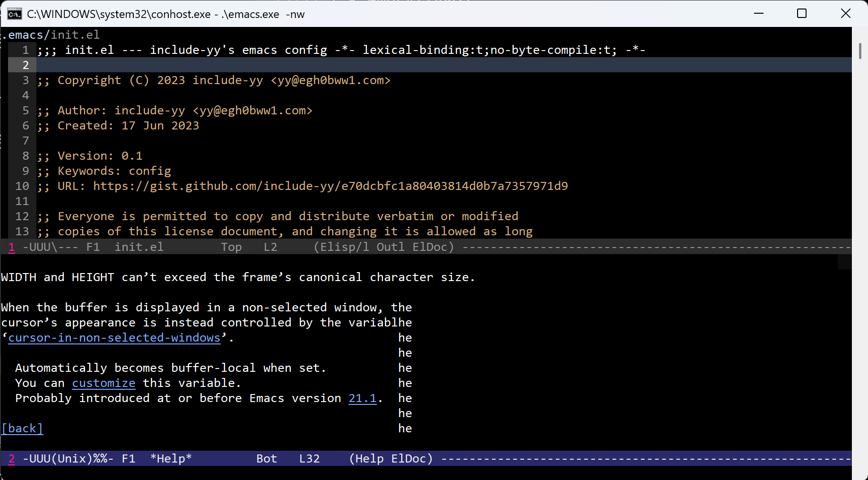Click the Top position indicator in mode line

231,247
